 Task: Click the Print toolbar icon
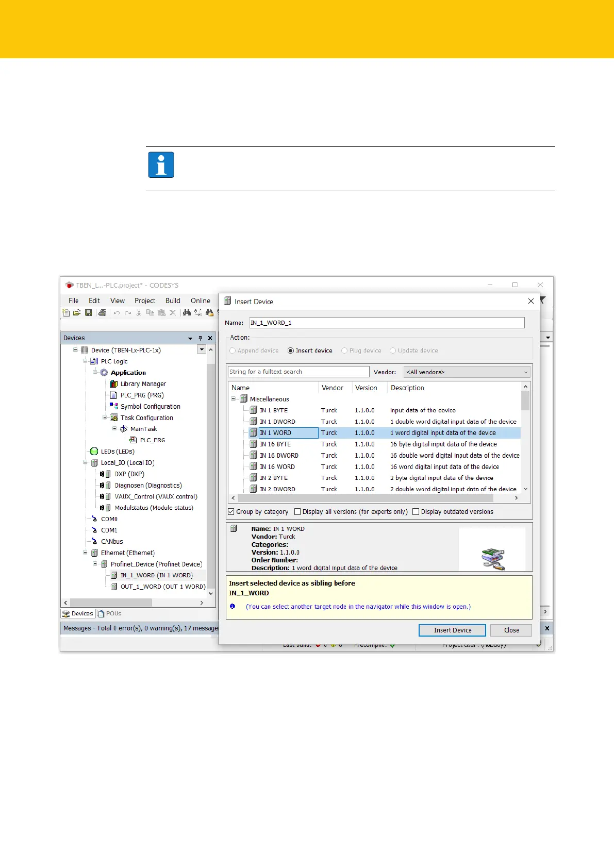coord(102,312)
